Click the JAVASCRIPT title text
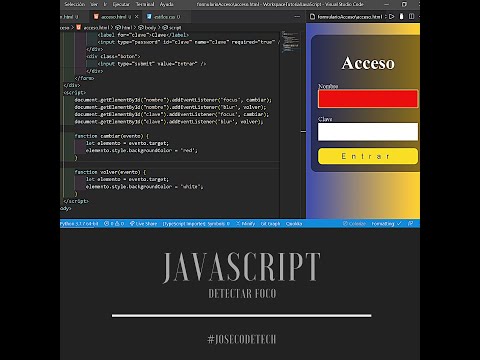Screen dimensions: 480x360 (242, 267)
